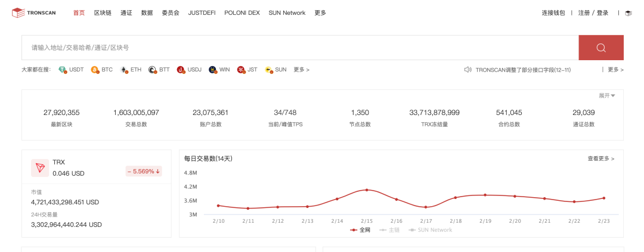644x252 pixels.
Task: Click 查看更多 > on transactions chart
Action: click(601, 158)
